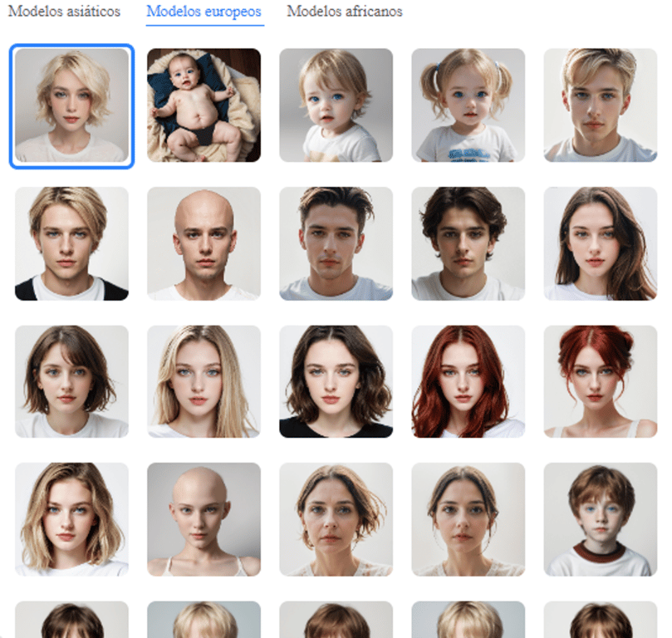Choose the dark-haired man with stubble thumbnail
This screenshot has width=672, height=638.
336,243
